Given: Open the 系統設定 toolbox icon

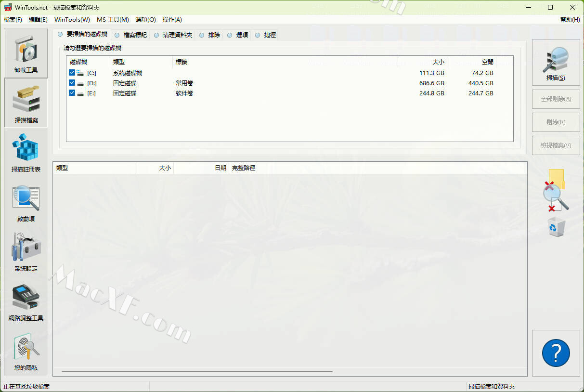Looking at the screenshot, I should pyautogui.click(x=26, y=252).
